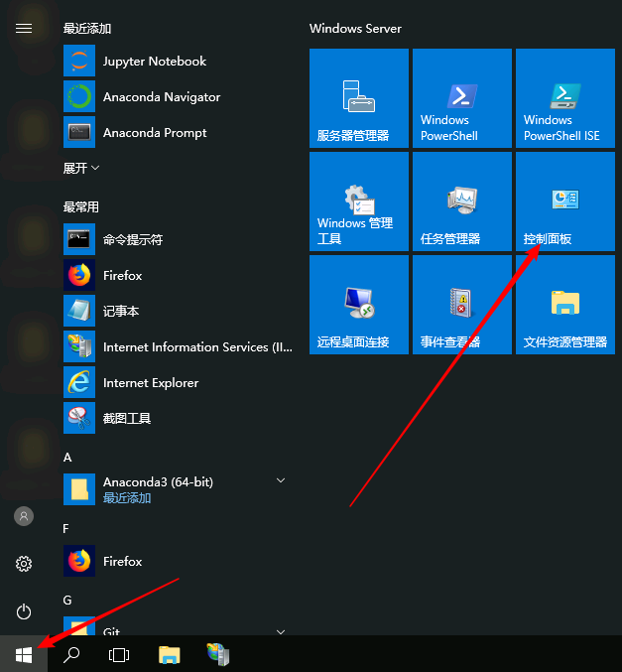Click the 最近添加 section heading
Viewport: 622px width, 672px height.
[x=87, y=28]
